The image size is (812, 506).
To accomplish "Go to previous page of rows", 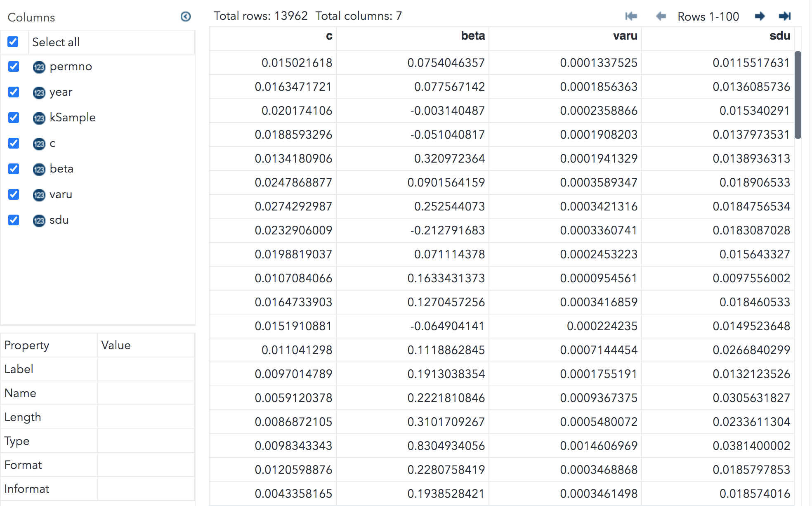I will pyautogui.click(x=661, y=16).
